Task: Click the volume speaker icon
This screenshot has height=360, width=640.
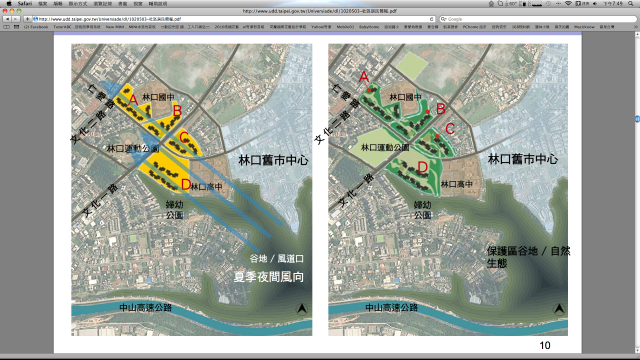Action: (x=595, y=3)
